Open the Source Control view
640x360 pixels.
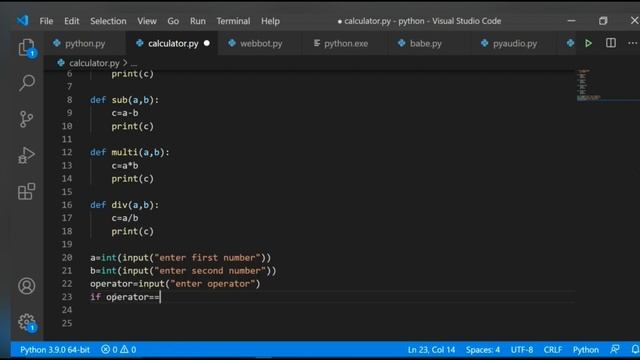[x=27, y=119]
